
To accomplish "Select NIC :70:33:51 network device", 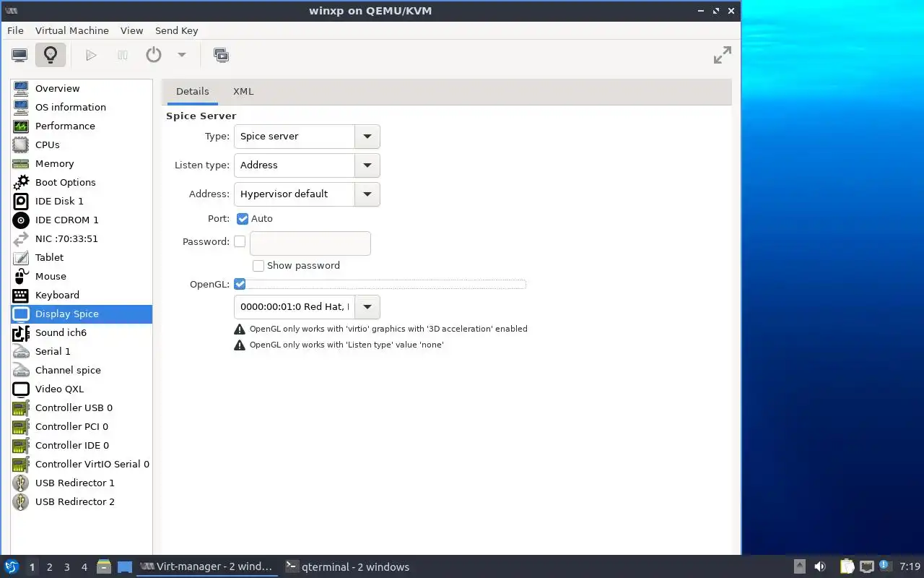I will pyautogui.click(x=82, y=238).
